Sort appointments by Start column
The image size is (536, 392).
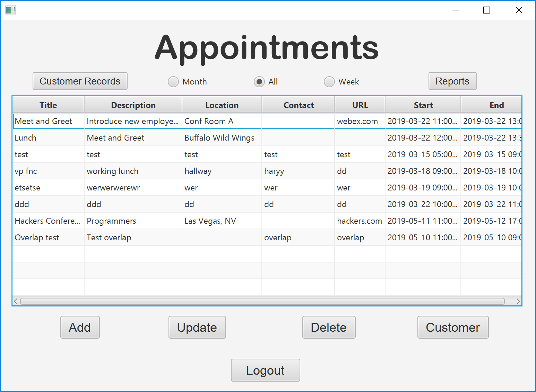423,105
